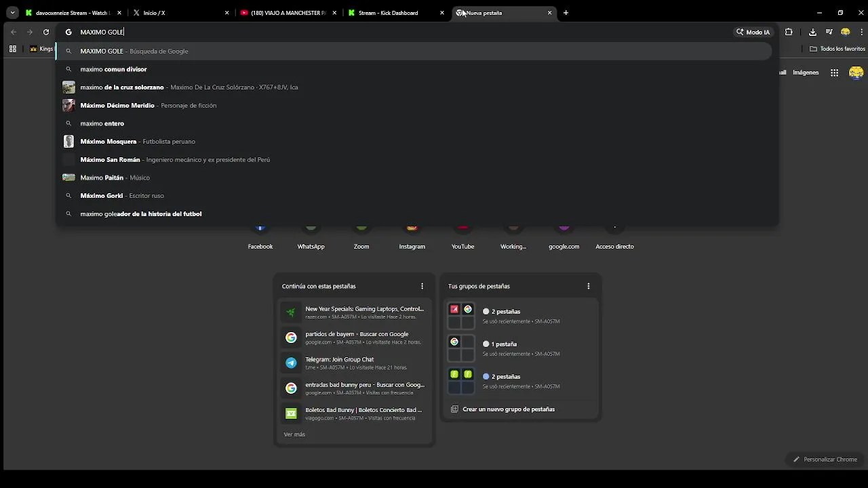Open New Year Specials Gaming Laptops entry
This screenshot has width=868, height=488.
[354, 312]
